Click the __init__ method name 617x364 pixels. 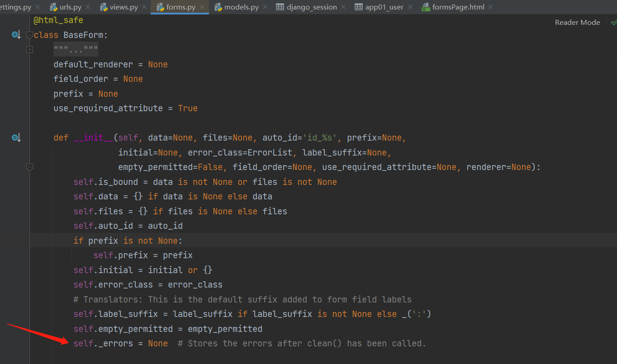coord(93,137)
